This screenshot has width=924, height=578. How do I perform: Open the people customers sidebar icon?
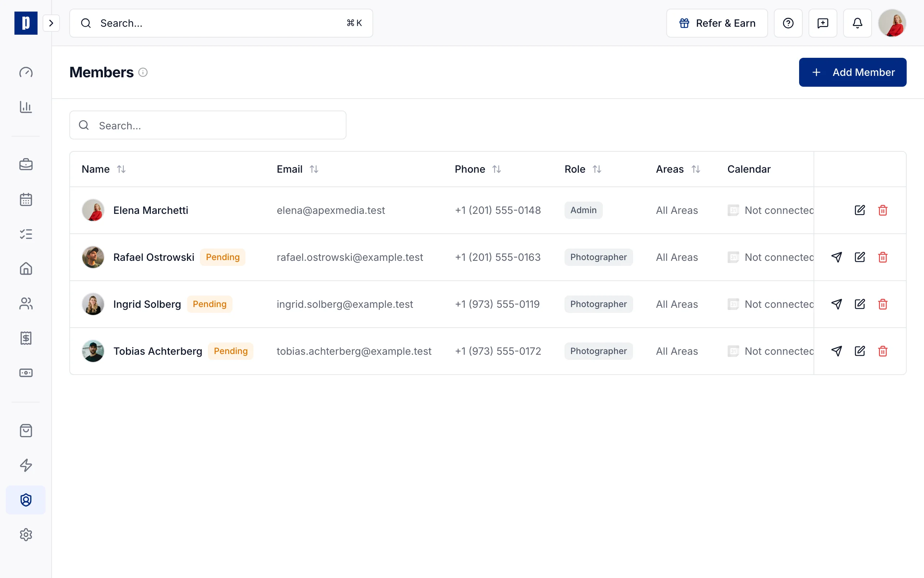[26, 303]
